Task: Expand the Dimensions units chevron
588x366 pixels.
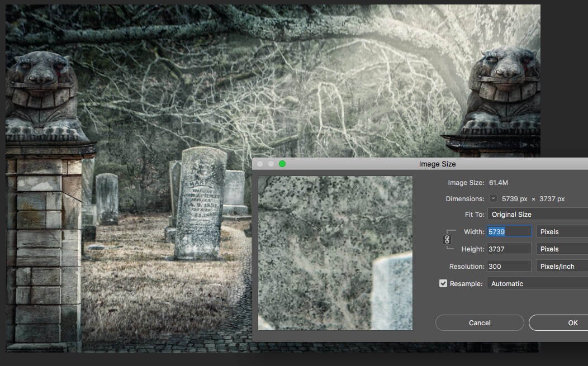Action: (x=493, y=198)
